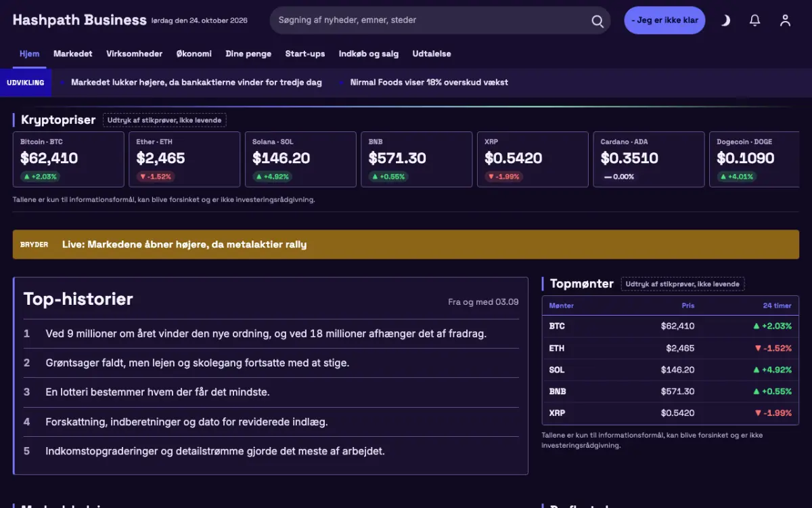
Task: Open the lotteri story
Action: pos(158,392)
